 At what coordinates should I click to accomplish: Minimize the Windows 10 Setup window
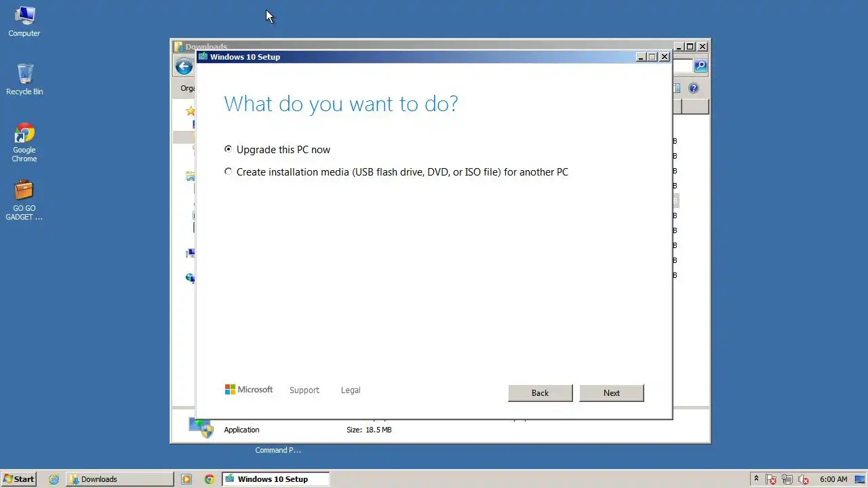click(641, 57)
